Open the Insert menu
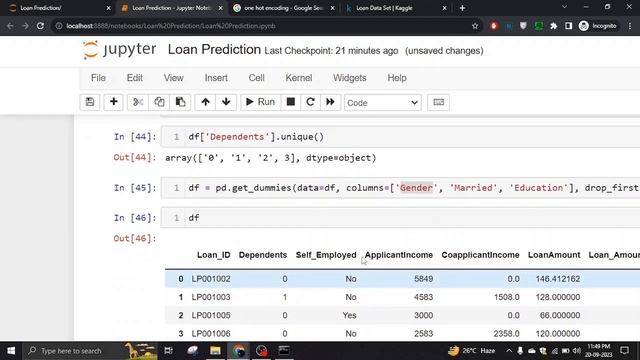The width and height of the screenshot is (640, 360). (216, 78)
